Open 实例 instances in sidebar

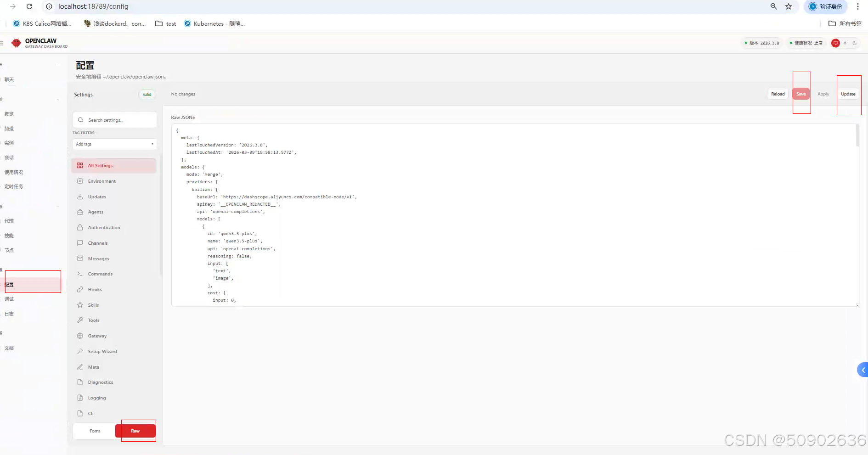click(x=9, y=143)
